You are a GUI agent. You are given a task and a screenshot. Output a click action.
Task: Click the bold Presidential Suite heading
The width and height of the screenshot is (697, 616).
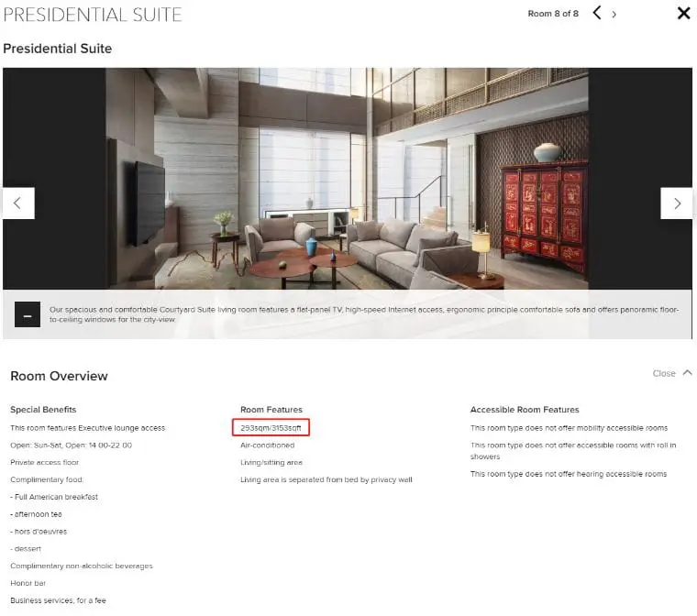[58, 49]
